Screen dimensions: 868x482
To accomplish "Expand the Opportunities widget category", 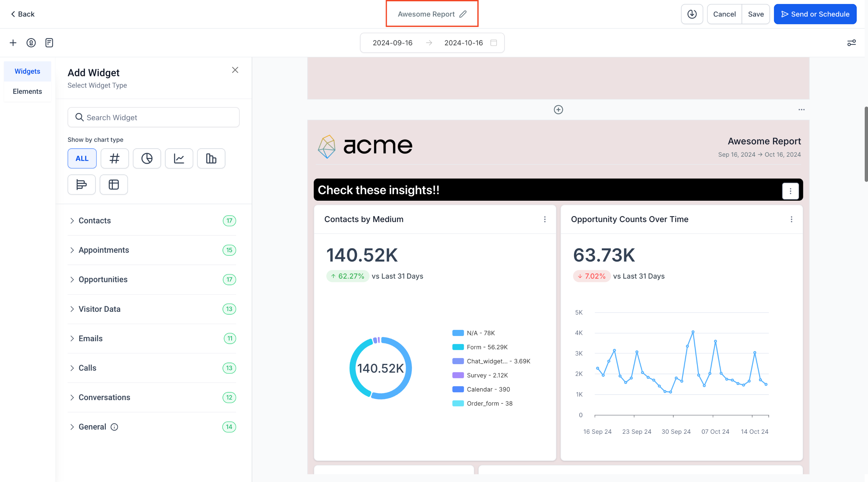I will click(x=103, y=279).
